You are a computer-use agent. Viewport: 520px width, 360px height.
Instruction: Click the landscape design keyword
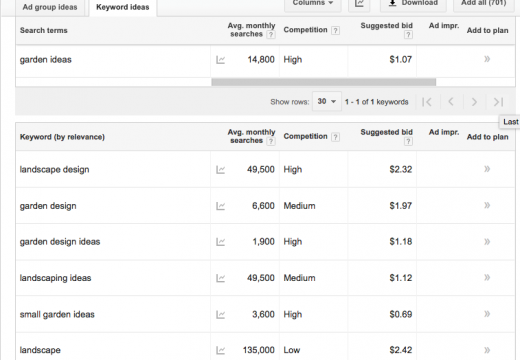point(54,170)
